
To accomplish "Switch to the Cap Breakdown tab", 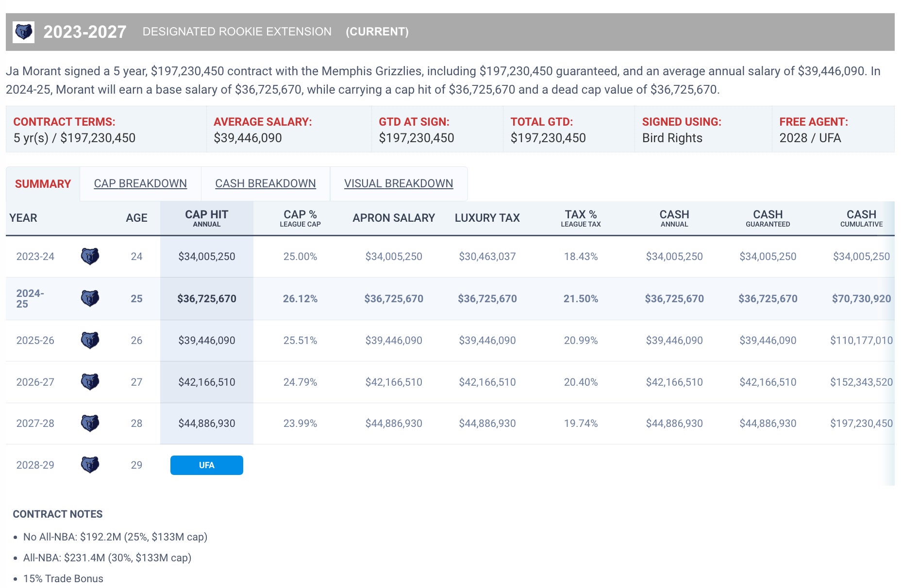I will coord(140,183).
